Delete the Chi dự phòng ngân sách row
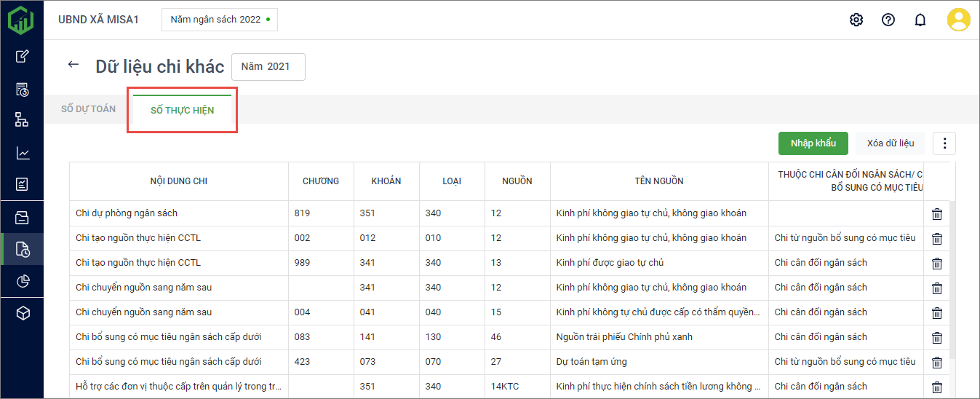980x399 pixels. coord(937,214)
